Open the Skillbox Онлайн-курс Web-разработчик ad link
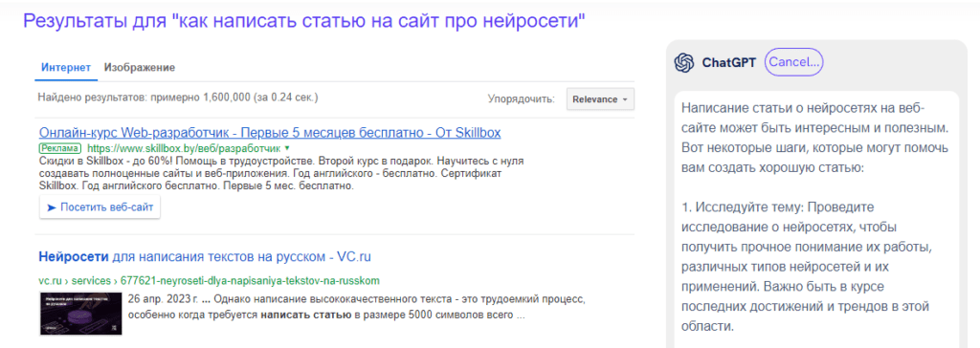Screen dimensions: 980x348 pyautogui.click(x=269, y=133)
